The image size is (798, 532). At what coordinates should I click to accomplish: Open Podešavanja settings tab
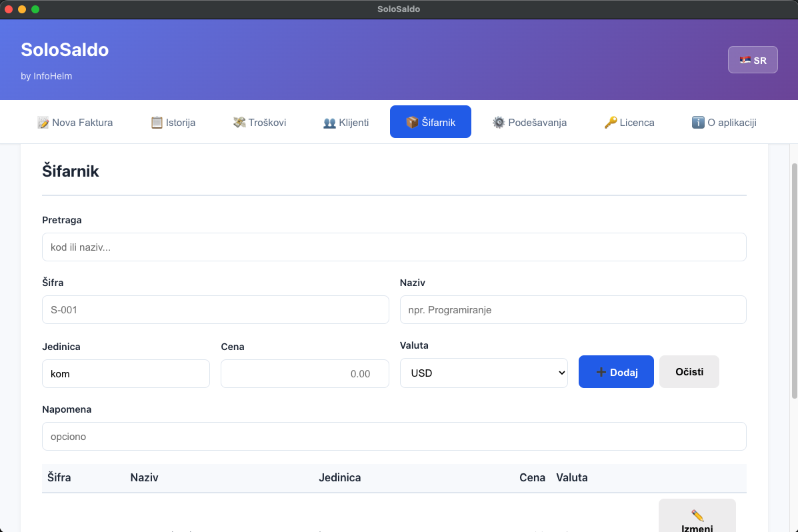pos(529,122)
